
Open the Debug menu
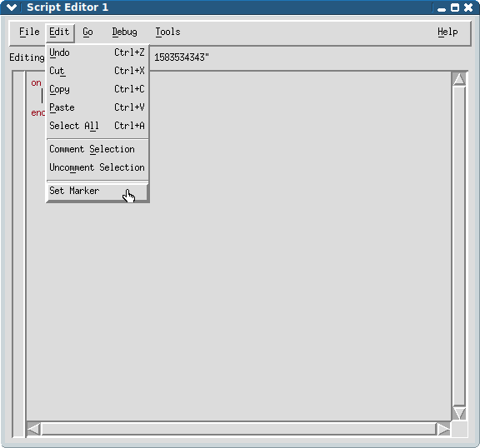coord(125,32)
